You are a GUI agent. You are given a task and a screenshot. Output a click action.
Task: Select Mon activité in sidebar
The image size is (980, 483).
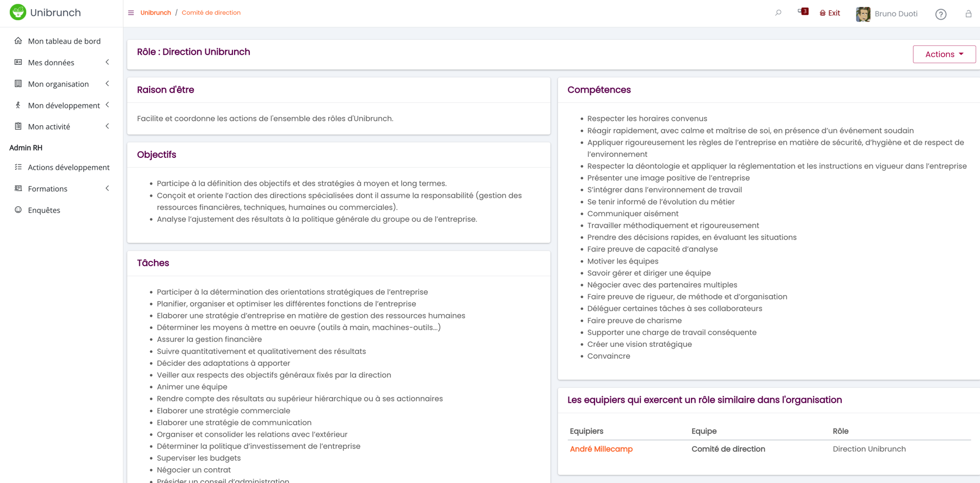pos(49,126)
